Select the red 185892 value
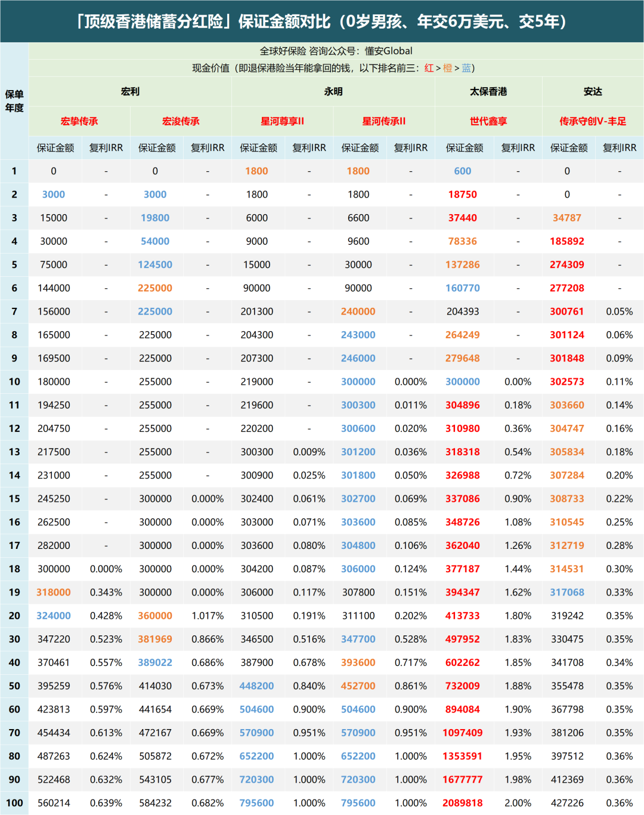 pos(567,241)
